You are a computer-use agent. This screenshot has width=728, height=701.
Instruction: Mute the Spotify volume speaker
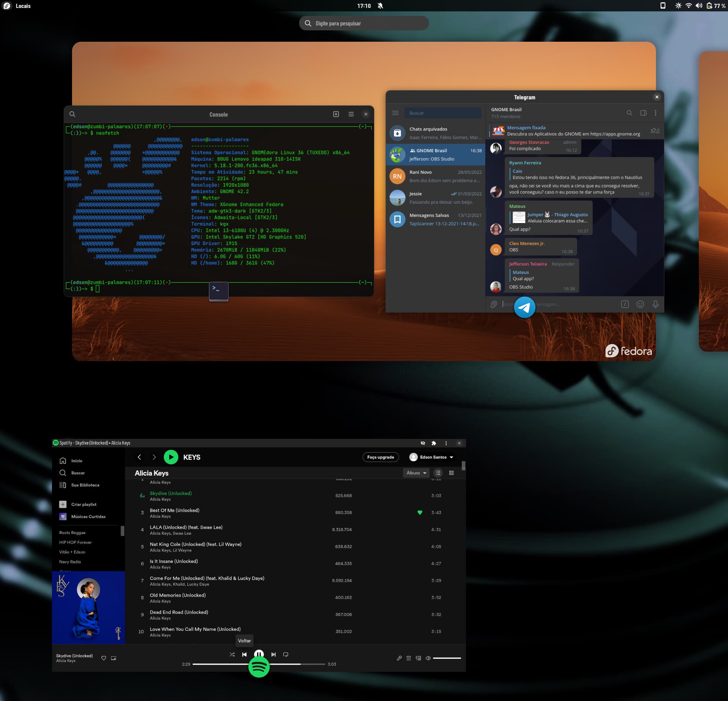[428, 658]
